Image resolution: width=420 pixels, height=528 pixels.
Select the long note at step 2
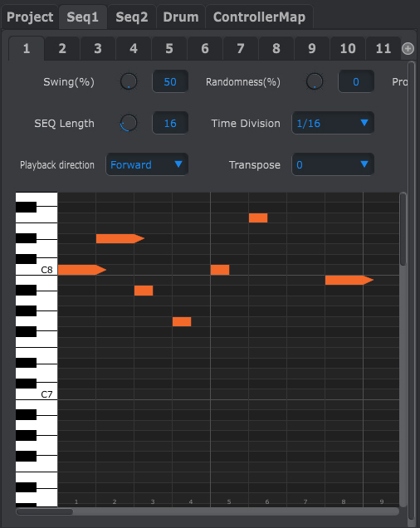[120, 238]
